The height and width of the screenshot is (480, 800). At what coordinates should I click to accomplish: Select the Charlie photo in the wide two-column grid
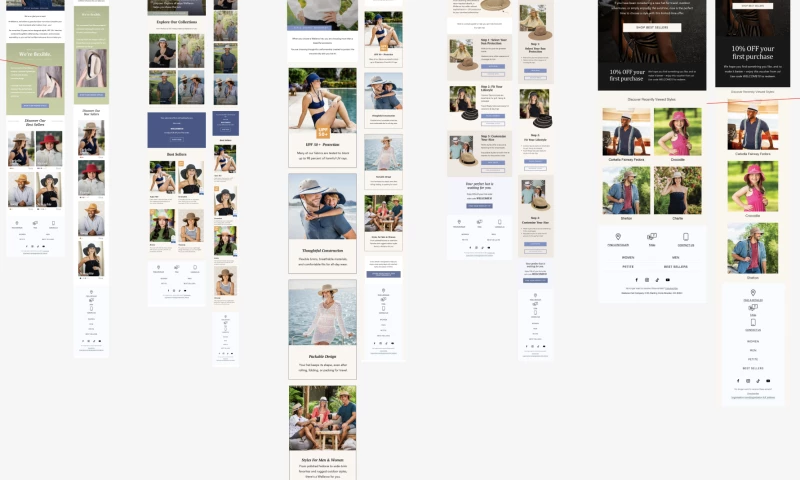point(678,190)
